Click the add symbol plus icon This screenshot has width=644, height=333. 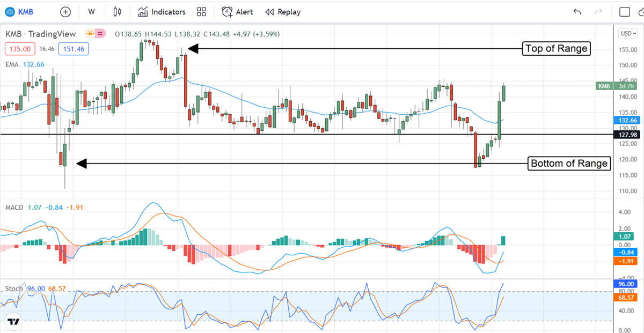pos(65,12)
